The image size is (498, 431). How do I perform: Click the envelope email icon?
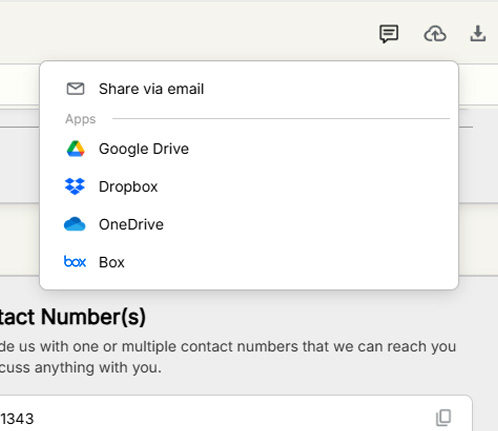point(75,89)
